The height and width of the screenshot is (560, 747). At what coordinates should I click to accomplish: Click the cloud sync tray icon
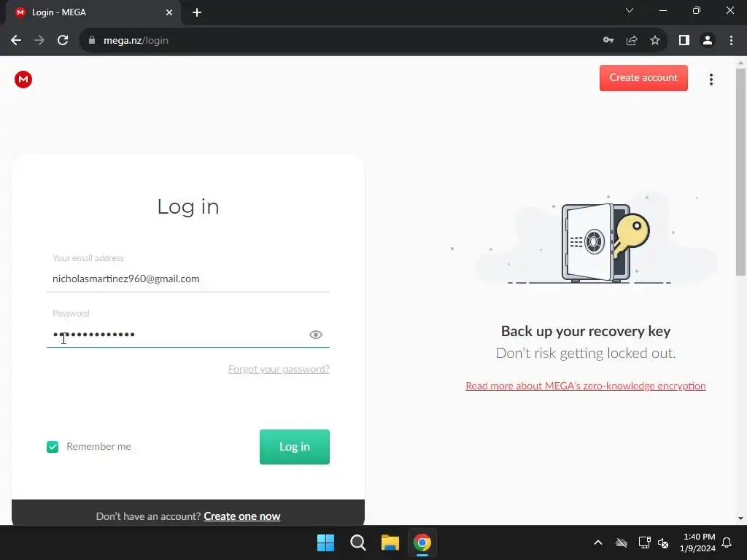point(622,542)
